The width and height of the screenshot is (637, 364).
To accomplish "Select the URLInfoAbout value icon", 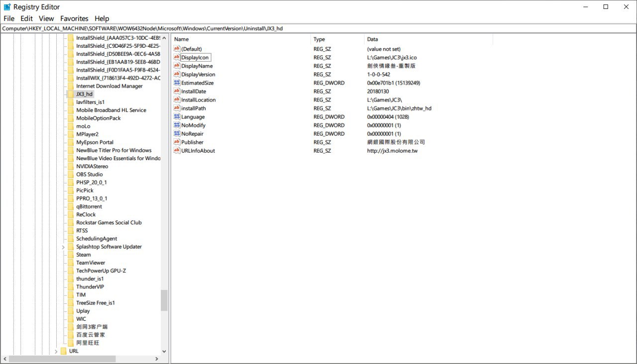I will 177,150.
